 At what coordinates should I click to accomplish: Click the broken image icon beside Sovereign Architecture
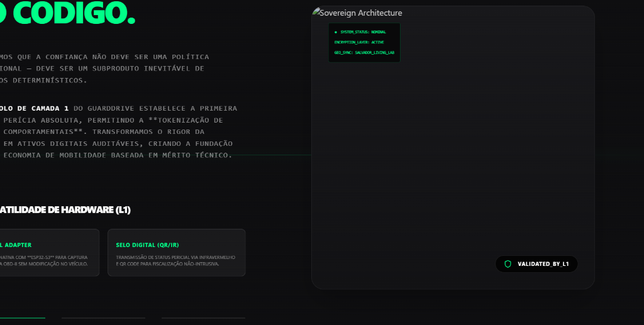(x=316, y=11)
